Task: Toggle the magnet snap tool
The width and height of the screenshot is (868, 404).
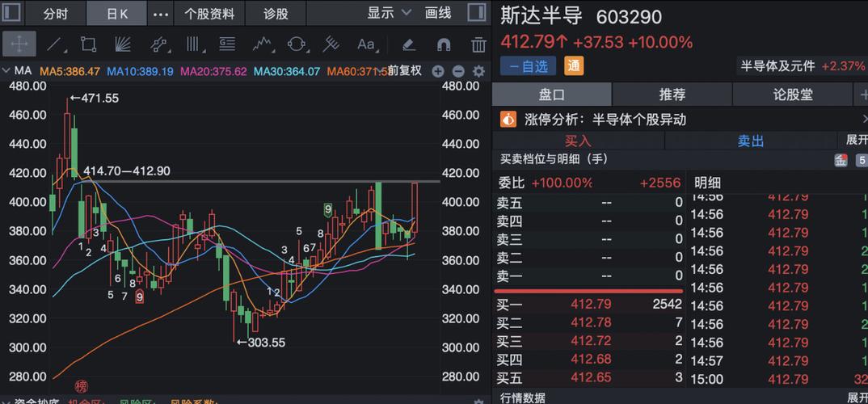Action: coord(444,44)
